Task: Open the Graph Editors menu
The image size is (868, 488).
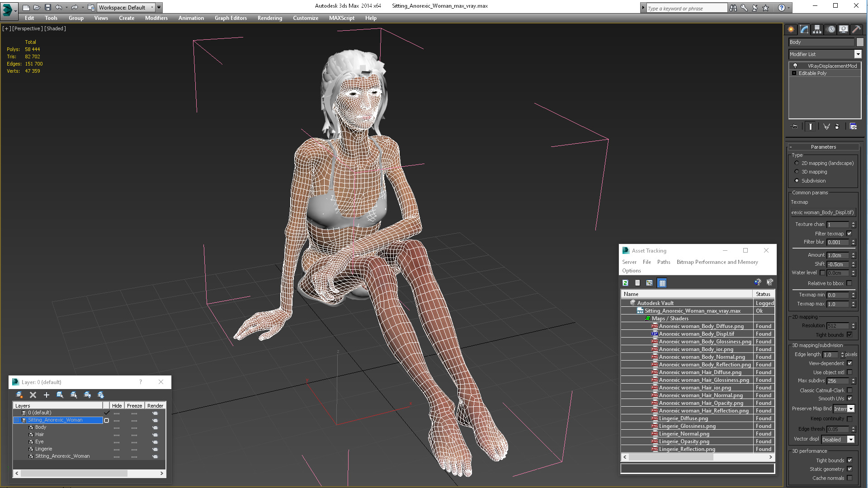Action: (231, 18)
